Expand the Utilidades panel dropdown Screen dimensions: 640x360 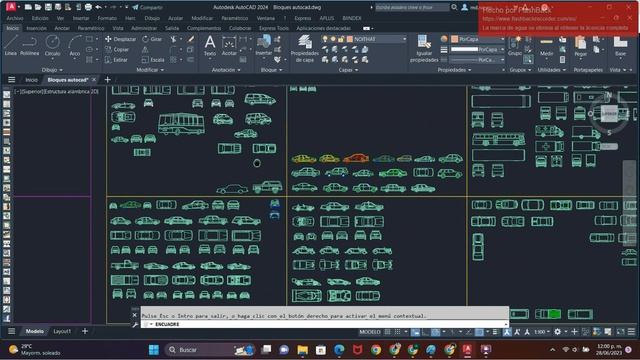[552, 70]
